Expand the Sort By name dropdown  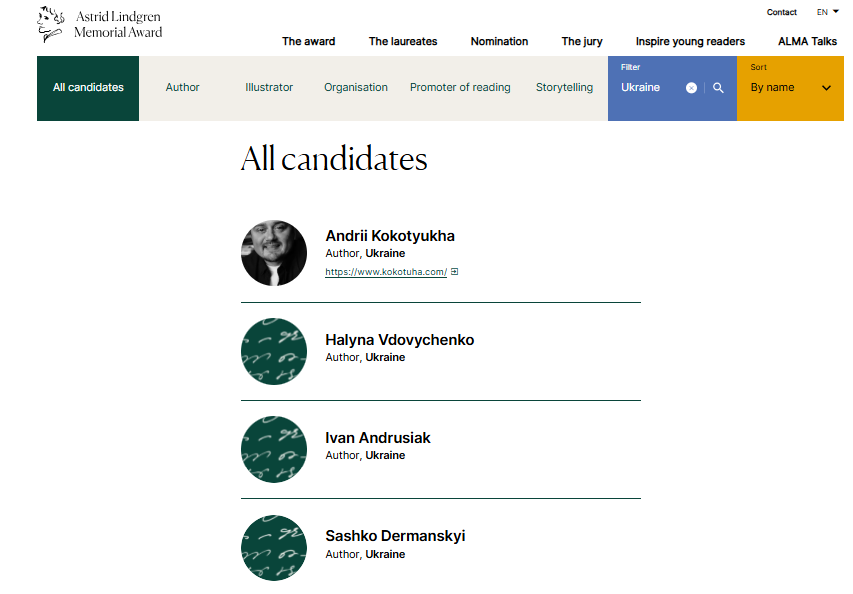(790, 88)
